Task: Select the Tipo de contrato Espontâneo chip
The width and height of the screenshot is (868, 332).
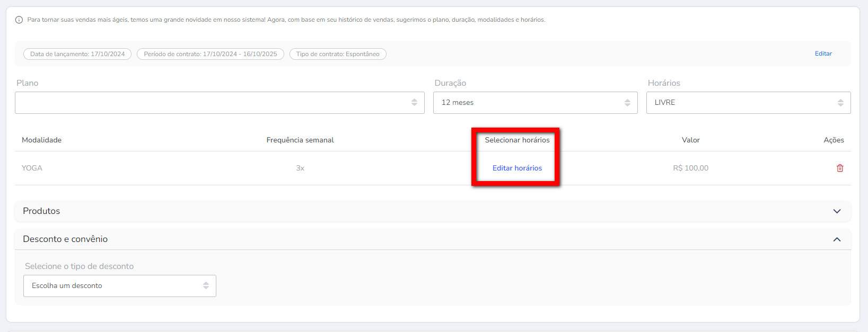Action: 338,54
